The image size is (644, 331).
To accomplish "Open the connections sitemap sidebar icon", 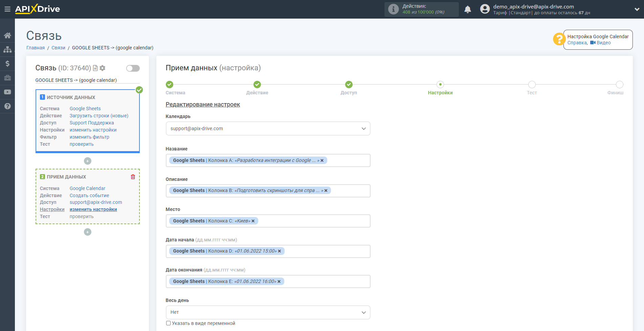I will pyautogui.click(x=7, y=50).
